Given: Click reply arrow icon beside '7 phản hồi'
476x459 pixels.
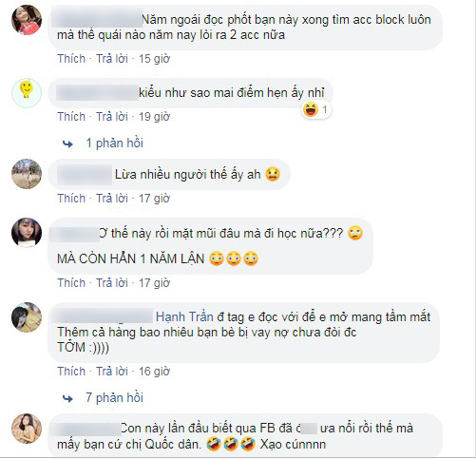Looking at the screenshot, I should pyautogui.click(x=67, y=398).
